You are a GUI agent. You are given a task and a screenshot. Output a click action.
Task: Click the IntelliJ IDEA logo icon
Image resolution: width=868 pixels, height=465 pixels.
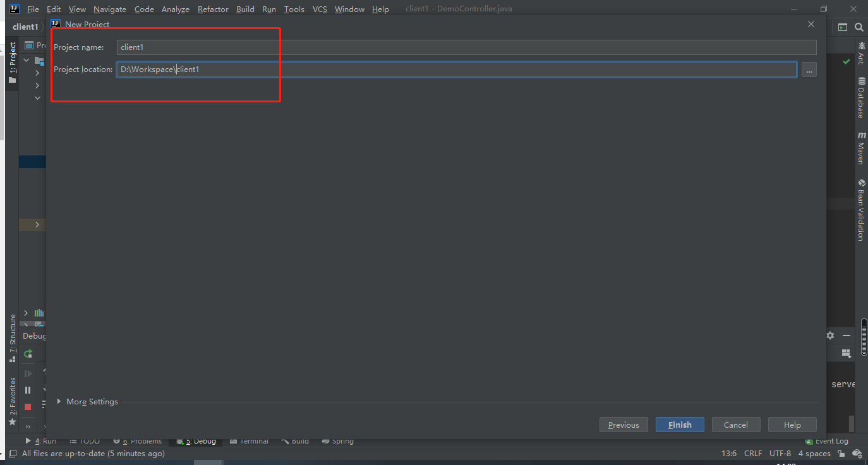tap(15, 9)
